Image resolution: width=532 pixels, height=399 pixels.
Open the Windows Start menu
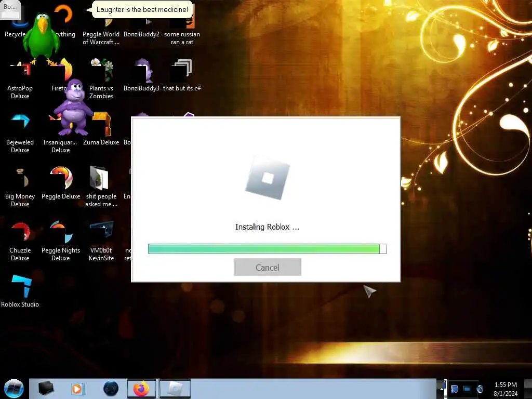pos(14,389)
